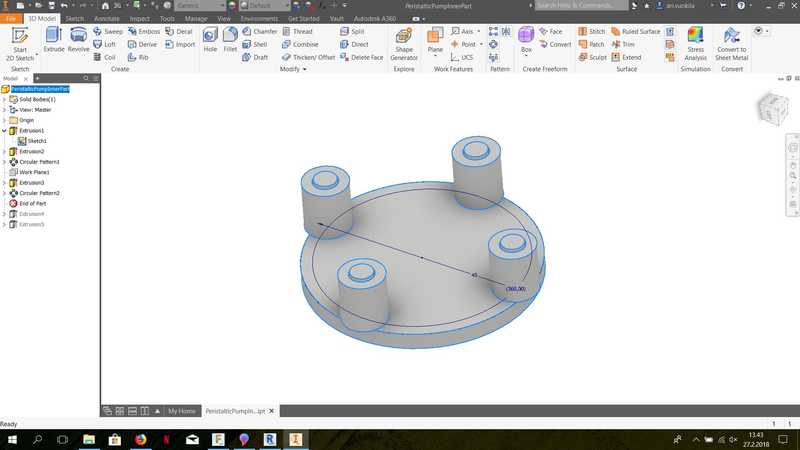Select the Fillet tool
The width and height of the screenshot is (800, 450).
tap(230, 40)
